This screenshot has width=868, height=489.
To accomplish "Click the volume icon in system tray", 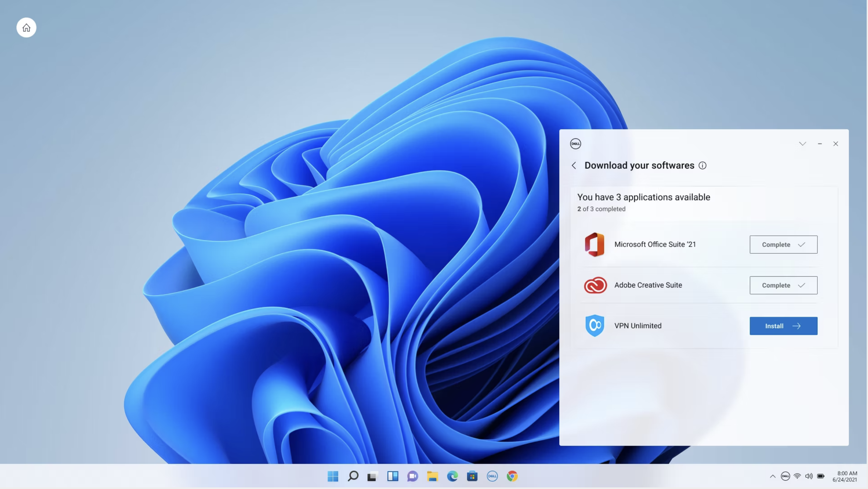I will coord(809,476).
